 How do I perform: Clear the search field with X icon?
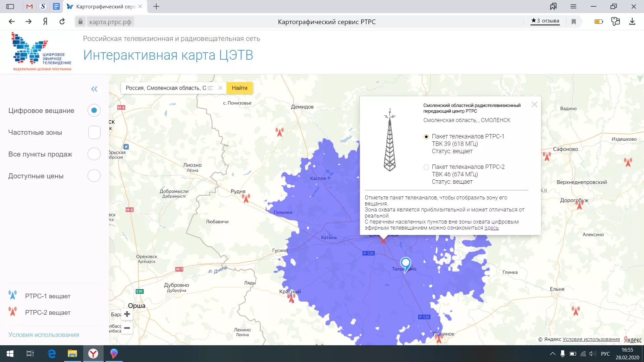pyautogui.click(x=220, y=88)
